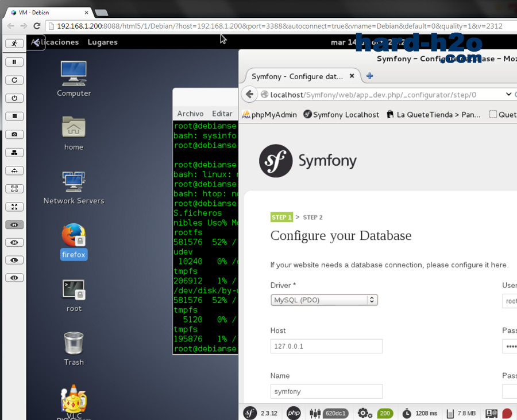
Task: Select the M quality setting
Action: click(14, 243)
